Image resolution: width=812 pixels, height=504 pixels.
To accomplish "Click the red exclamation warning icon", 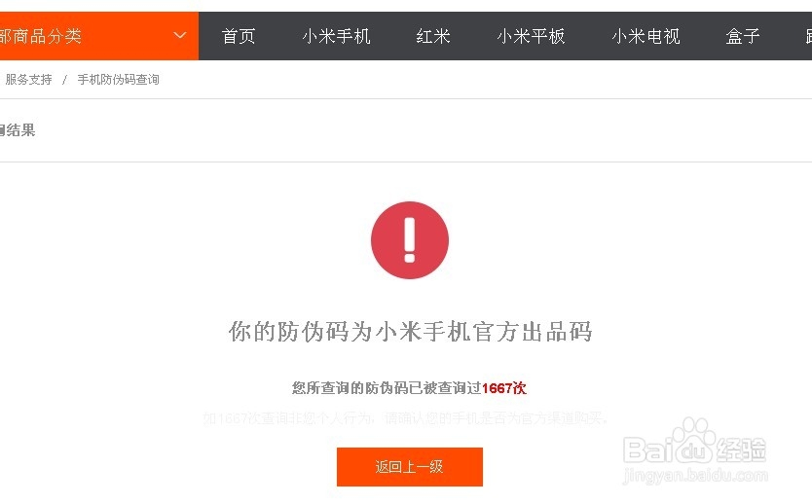I will [x=410, y=240].
